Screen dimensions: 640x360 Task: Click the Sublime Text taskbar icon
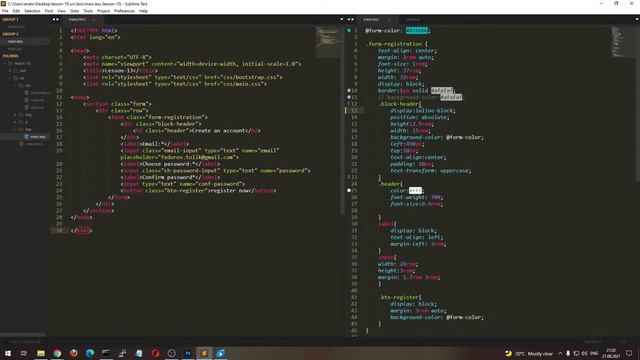point(204,353)
